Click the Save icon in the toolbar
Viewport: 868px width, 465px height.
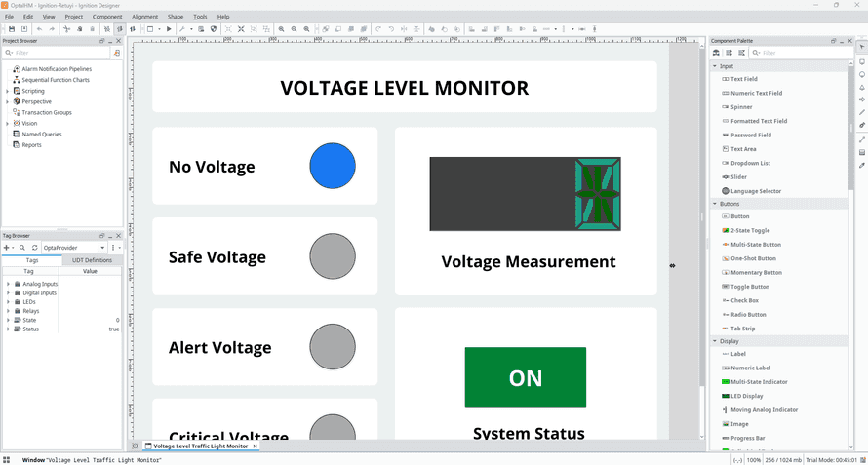pyautogui.click(x=11, y=29)
